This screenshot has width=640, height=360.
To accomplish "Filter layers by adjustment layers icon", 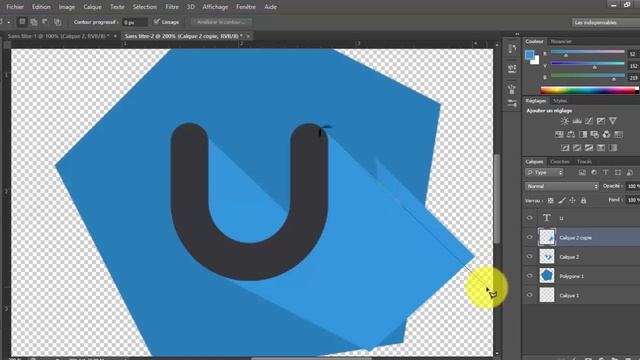I will click(594, 173).
